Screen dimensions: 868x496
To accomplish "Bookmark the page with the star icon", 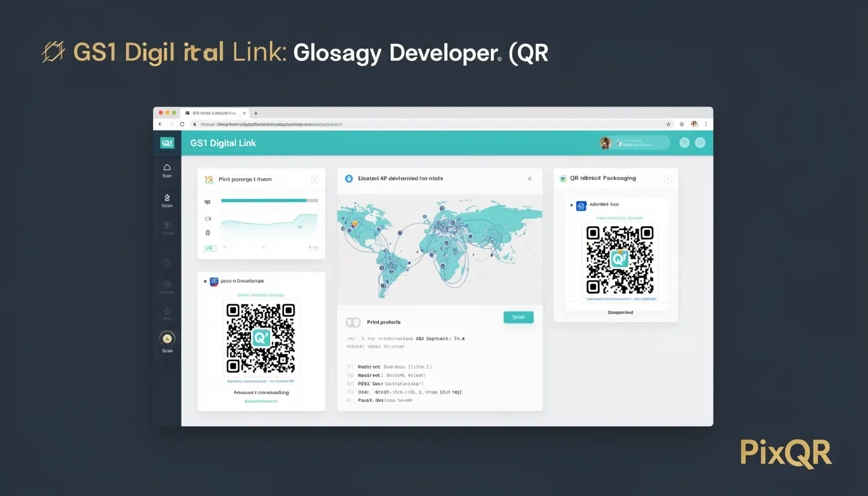I will [x=668, y=124].
